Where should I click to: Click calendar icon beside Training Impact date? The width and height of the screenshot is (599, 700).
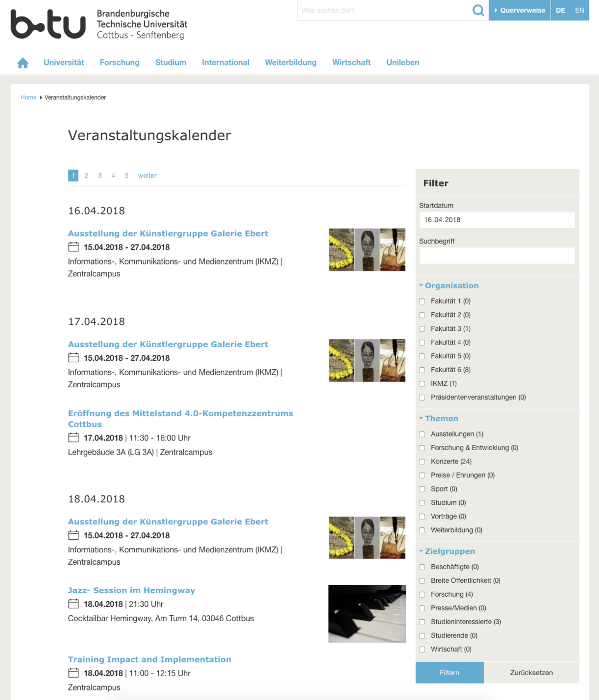click(73, 673)
